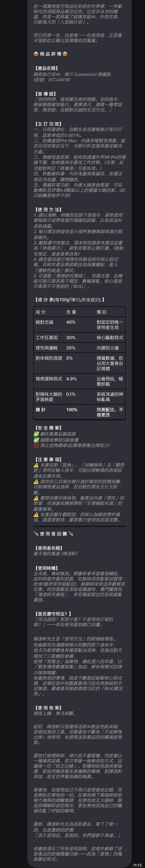The width and height of the screenshot is (145, 868).
Task: Click the package emoji left of 商品詳情
Action: click(36, 54)
